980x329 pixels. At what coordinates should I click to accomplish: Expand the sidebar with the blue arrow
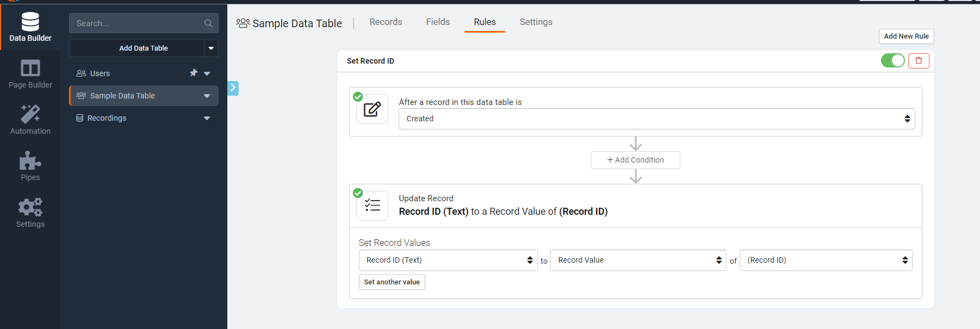point(233,88)
